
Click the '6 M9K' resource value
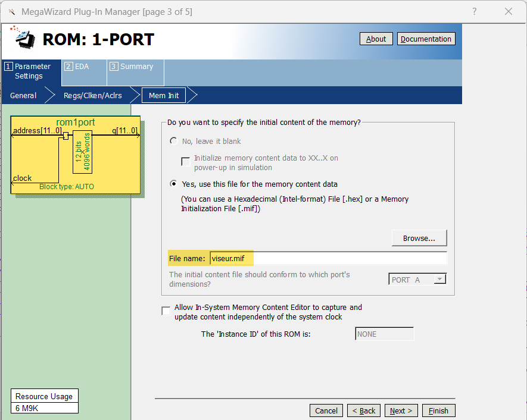coord(27,408)
